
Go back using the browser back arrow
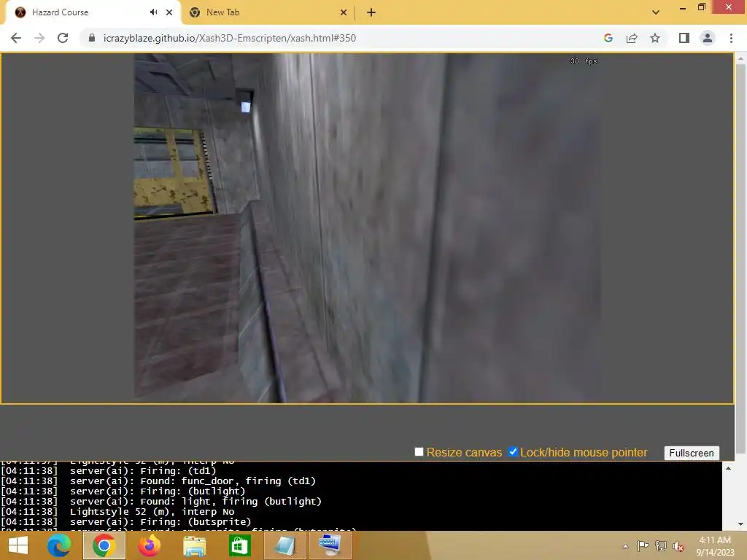tap(16, 38)
